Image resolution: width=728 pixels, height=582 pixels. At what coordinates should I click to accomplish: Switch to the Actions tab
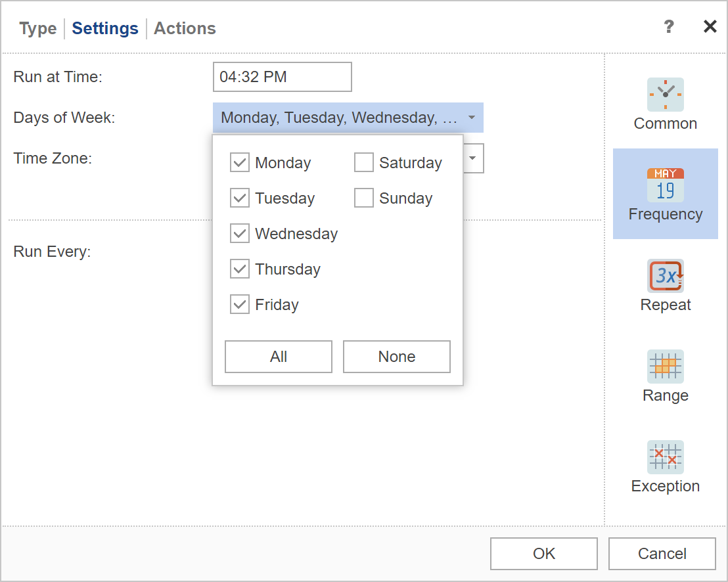tap(185, 28)
